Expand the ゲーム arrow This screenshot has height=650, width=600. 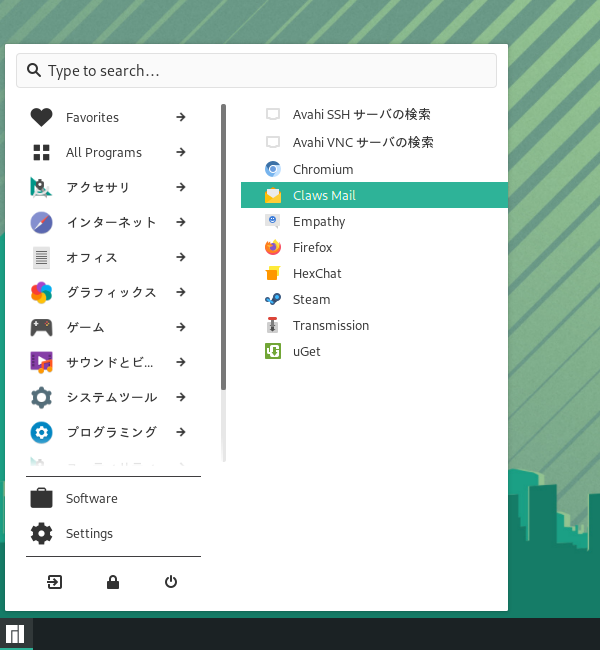click(x=180, y=327)
